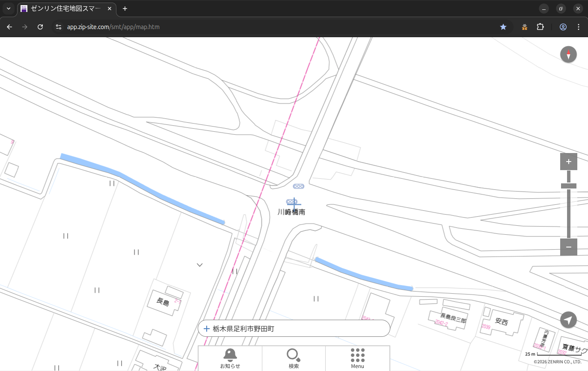This screenshot has width=588, height=371.
Task: Zoom out with the minus button
Action: coord(568,247)
